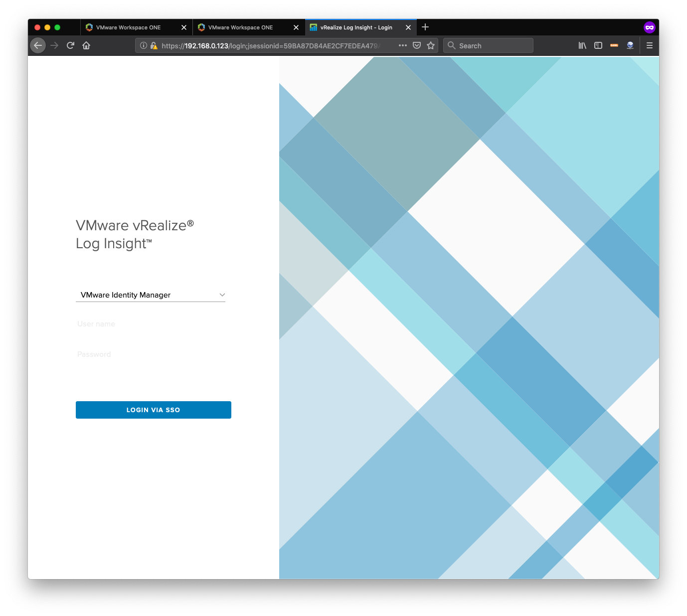
Task: Click the green fullscreen window button
Action: [x=57, y=27]
